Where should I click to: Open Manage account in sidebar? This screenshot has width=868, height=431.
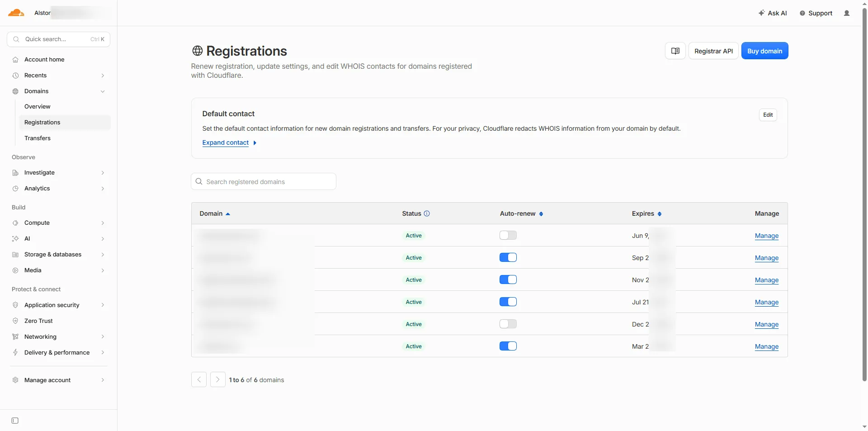point(59,380)
